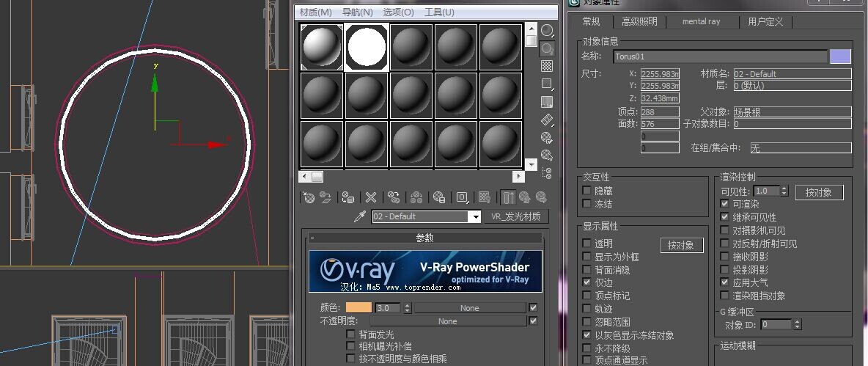Screen dimensions: 868x366
Task: Toggle the color map enable checkbox
Action: click(533, 308)
